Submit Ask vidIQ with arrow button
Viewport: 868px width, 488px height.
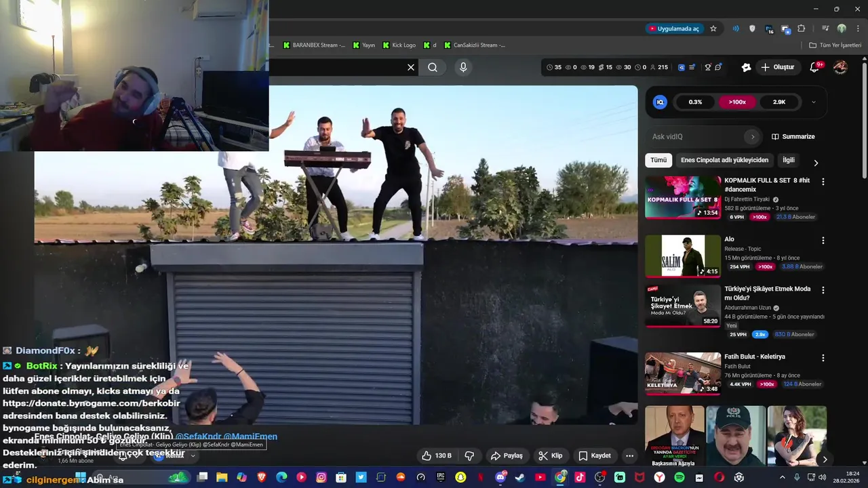pos(752,136)
